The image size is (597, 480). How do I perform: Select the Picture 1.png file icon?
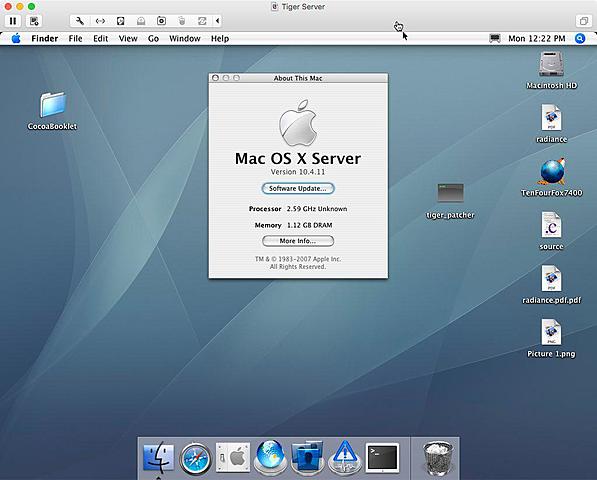pos(551,338)
